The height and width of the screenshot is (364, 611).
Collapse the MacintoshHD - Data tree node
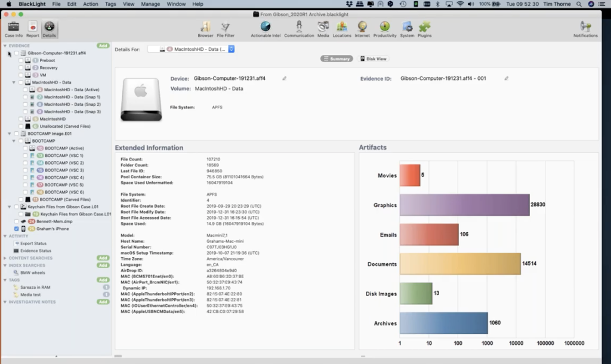(x=14, y=82)
